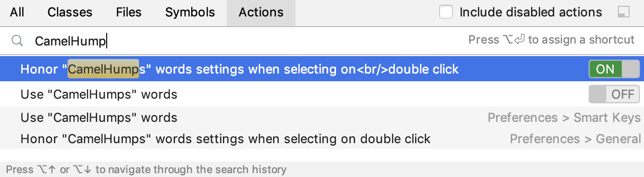Viewport: 644px width, 177px height.
Task: Click the Preferences > General location label
Action: coord(575,139)
